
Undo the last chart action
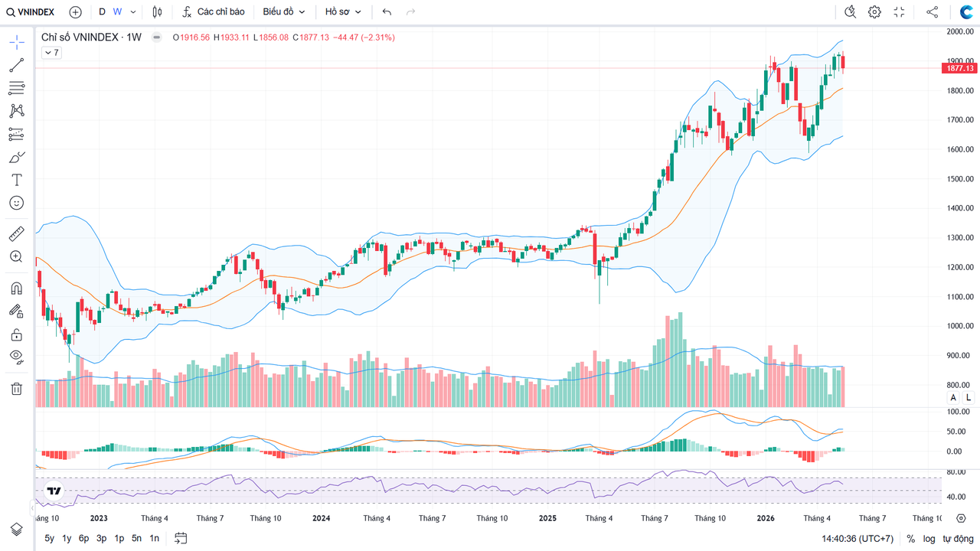387,12
